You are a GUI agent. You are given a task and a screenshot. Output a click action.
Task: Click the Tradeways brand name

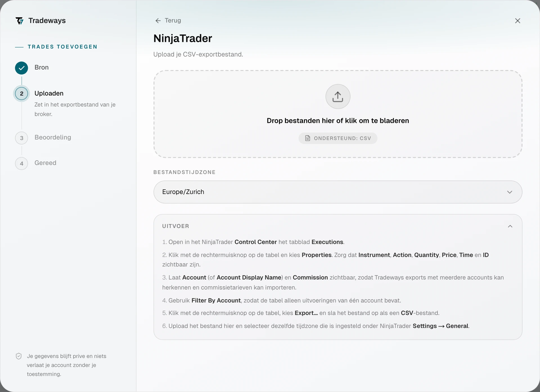coord(47,21)
